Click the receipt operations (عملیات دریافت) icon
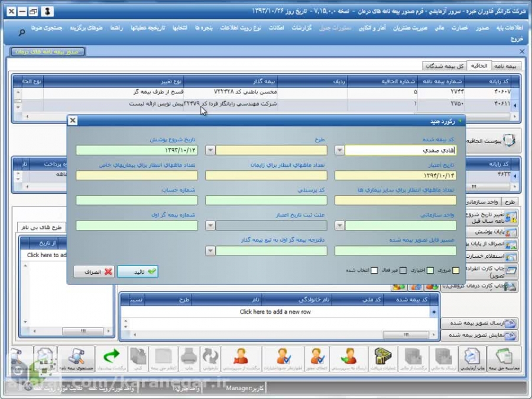The image size is (532, 399). tap(381, 359)
